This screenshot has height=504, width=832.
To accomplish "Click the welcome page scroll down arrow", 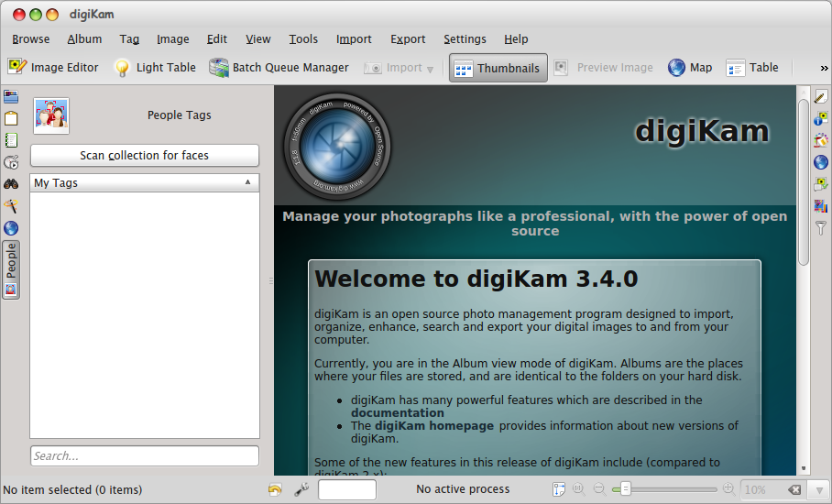I will [x=804, y=468].
